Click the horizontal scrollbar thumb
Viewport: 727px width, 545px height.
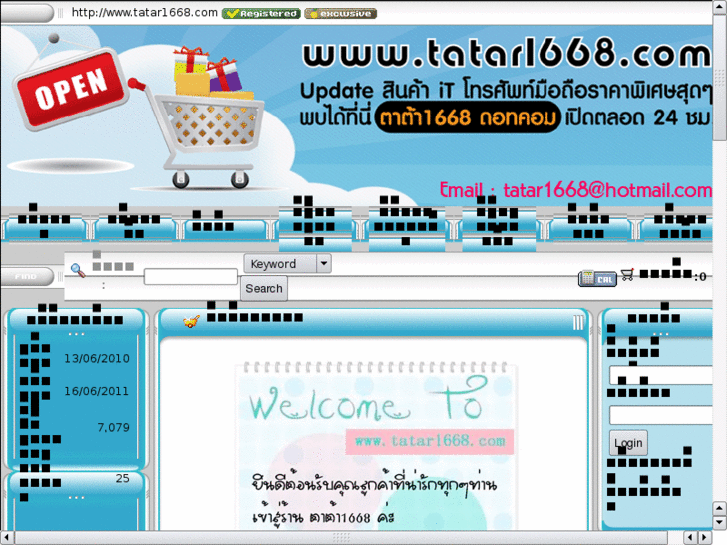click(x=341, y=538)
